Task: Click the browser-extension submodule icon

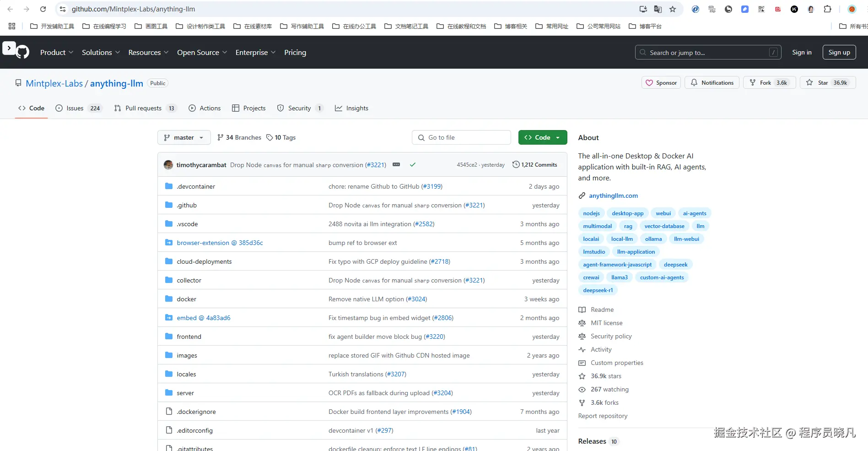Action: [169, 243]
